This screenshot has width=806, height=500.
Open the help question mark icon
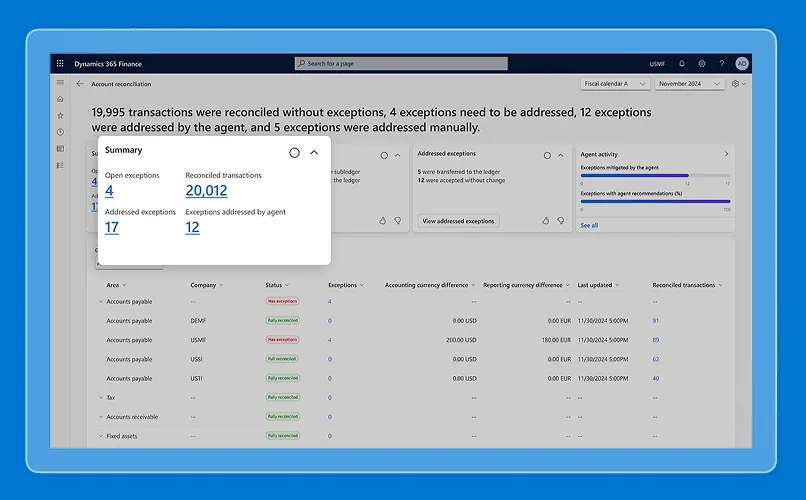pos(721,63)
